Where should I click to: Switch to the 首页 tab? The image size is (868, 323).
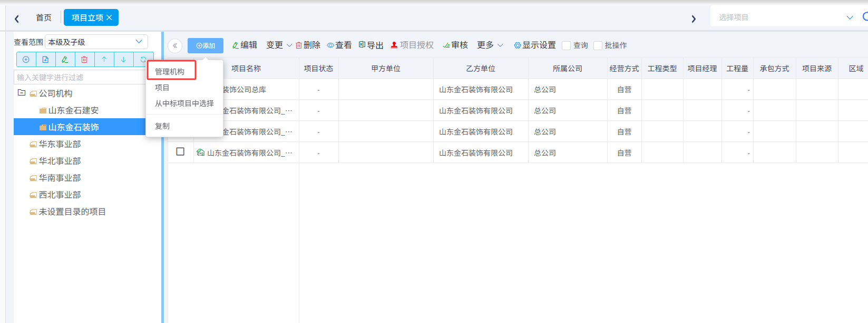[44, 17]
